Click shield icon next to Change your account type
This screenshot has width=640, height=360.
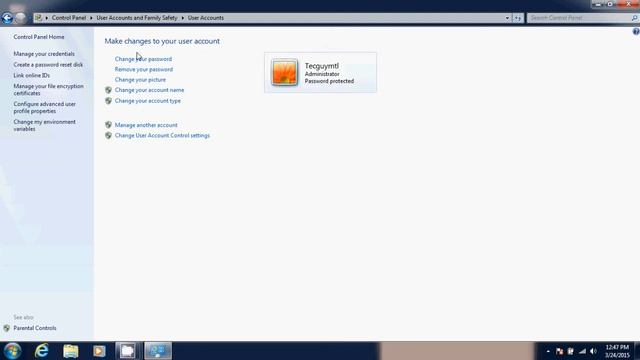(108, 101)
